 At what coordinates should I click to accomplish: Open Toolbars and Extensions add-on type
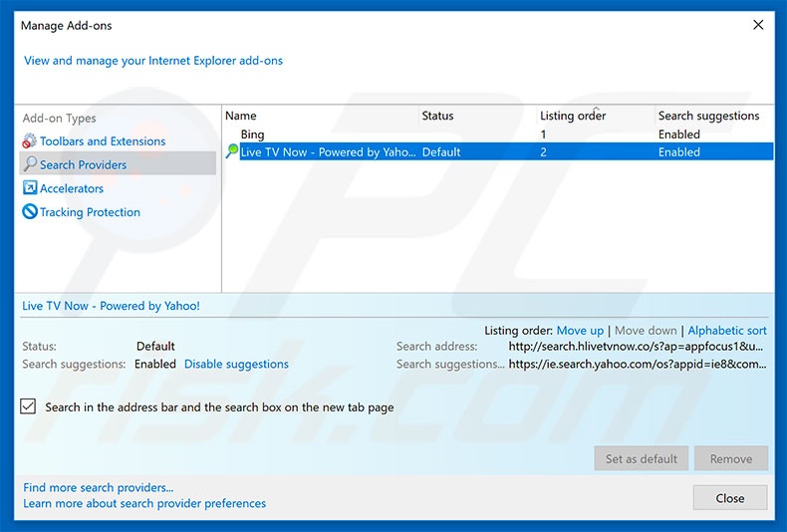click(x=103, y=141)
